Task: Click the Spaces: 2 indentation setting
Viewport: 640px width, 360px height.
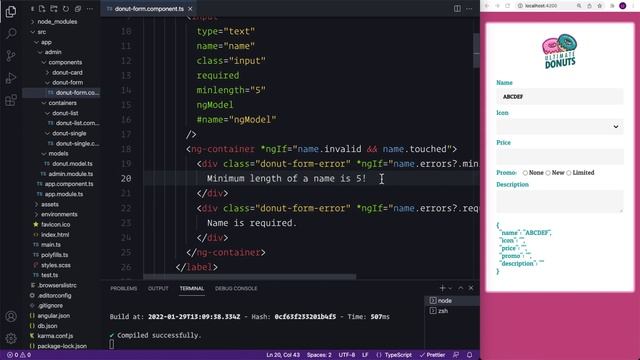Action: coord(319,355)
